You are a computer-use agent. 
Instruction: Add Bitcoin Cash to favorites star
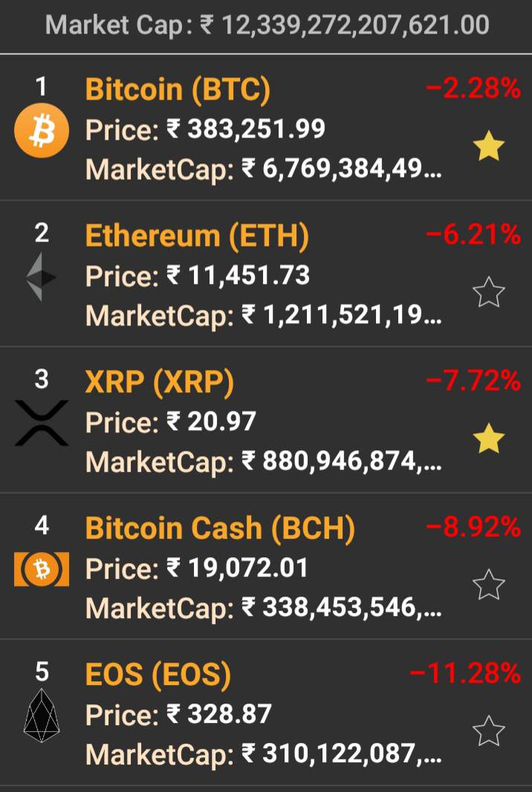[x=488, y=585]
